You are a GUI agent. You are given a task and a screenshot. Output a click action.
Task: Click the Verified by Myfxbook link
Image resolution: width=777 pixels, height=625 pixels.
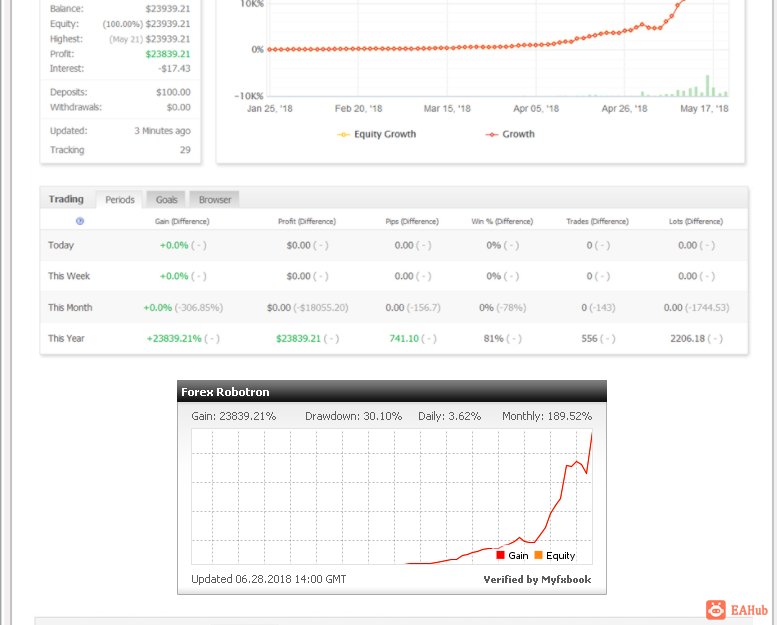[x=537, y=579]
